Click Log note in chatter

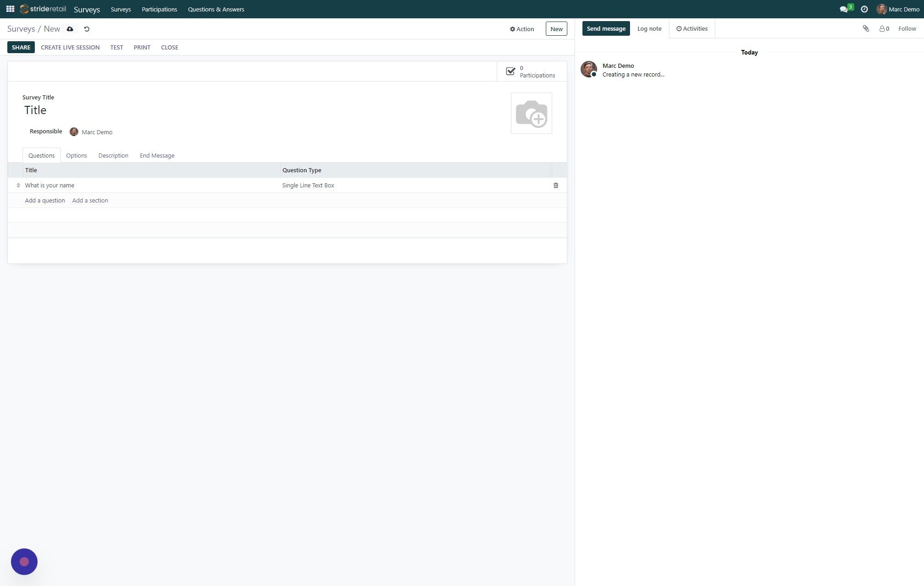coord(649,28)
